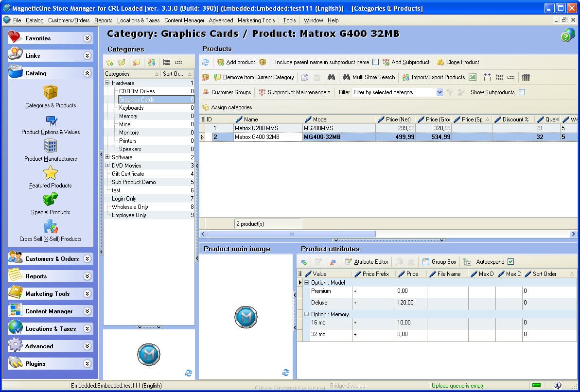Open the Customers/Orders menu
The width and height of the screenshot is (580, 392).
pos(69,20)
